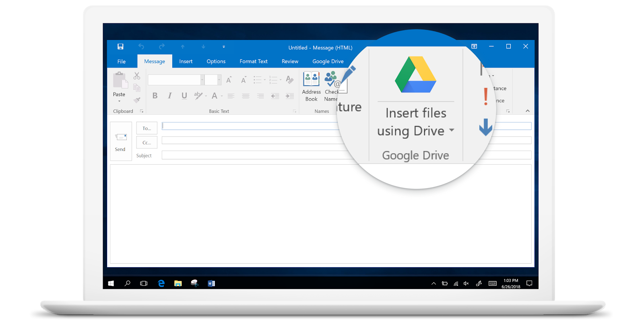Viewport: 644px width, 322px height.
Task: Expand the Paste dropdown arrow
Action: pos(119,101)
